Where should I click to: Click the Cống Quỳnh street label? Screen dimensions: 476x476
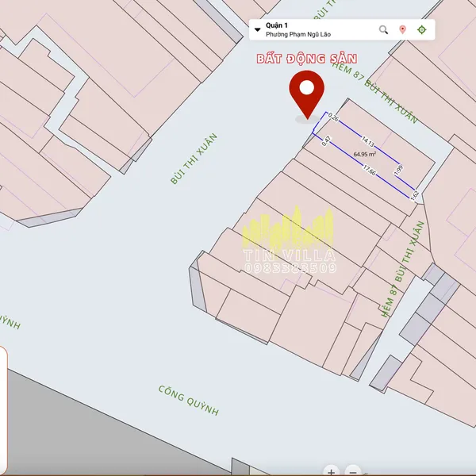pyautogui.click(x=189, y=400)
